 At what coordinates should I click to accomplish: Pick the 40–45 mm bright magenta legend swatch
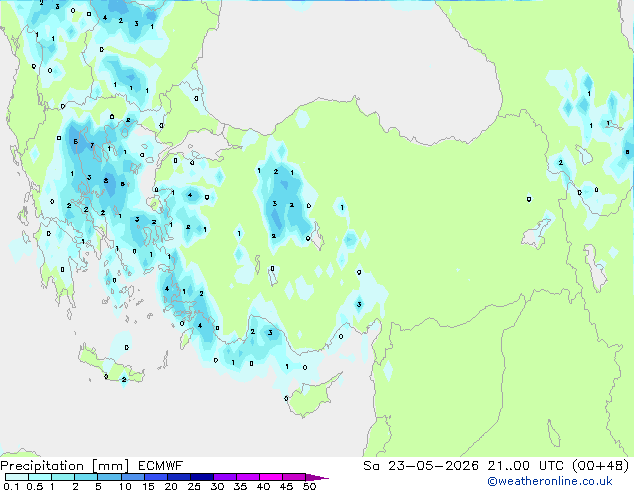point(271,477)
